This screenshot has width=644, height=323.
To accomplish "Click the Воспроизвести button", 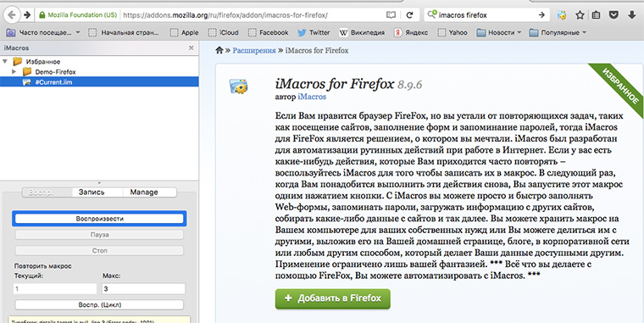I will point(99,219).
